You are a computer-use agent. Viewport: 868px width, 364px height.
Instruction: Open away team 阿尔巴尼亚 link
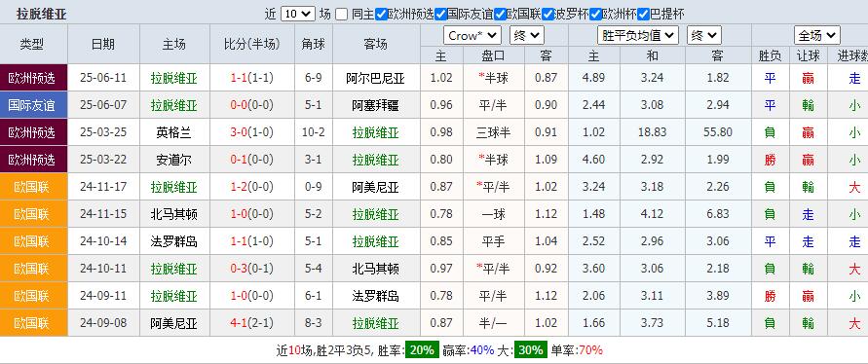(376, 79)
